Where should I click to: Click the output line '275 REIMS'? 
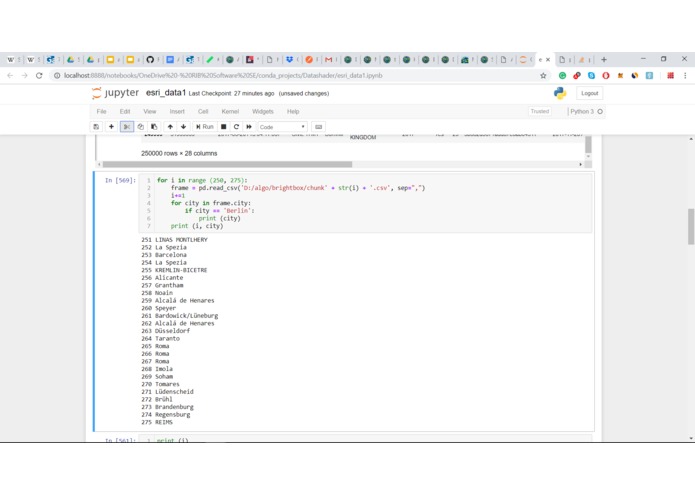[157, 422]
